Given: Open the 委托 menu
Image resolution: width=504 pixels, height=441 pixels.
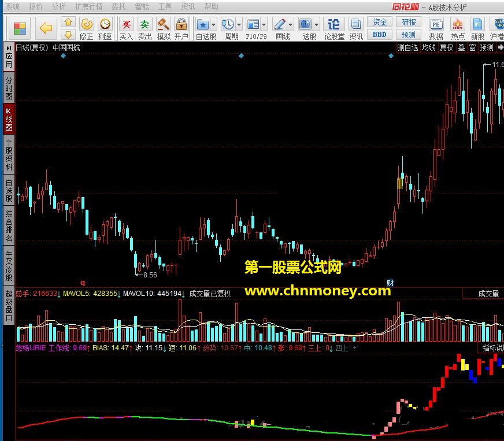Looking at the screenshot, I should [x=118, y=6].
